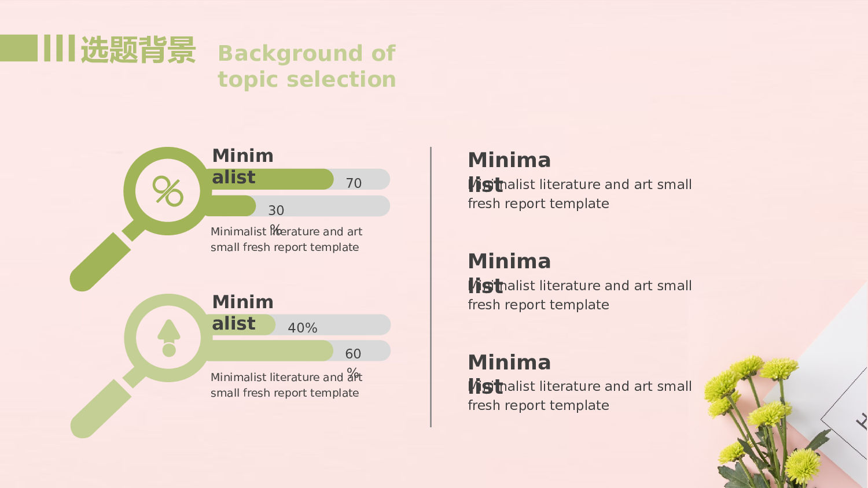Select description text under lower progress bars
The height and width of the screenshot is (488, 868).
click(x=286, y=385)
